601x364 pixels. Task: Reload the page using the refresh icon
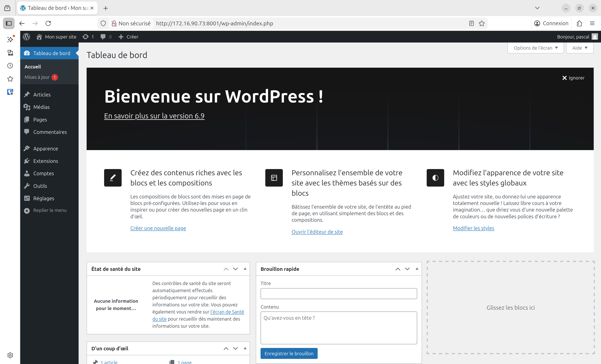(48, 23)
